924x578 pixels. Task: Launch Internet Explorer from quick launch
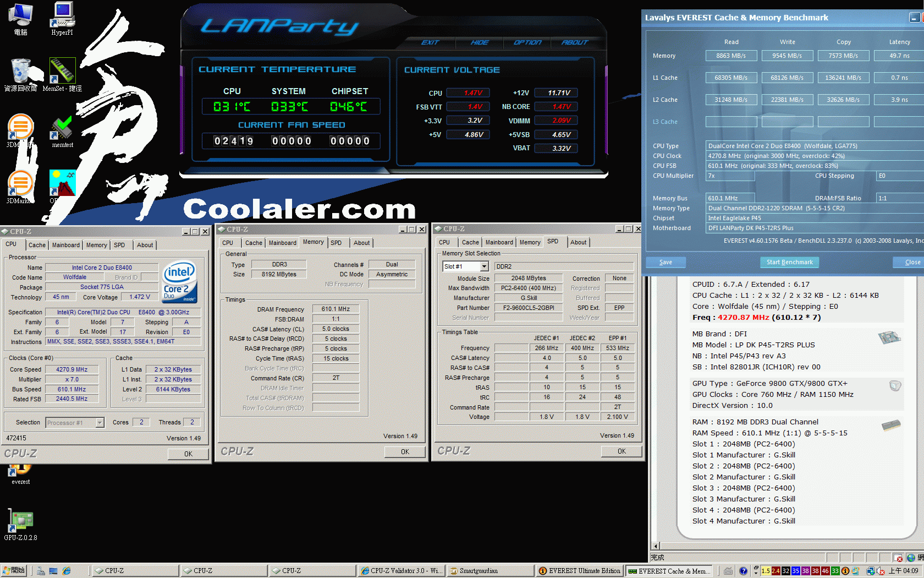click(67, 571)
